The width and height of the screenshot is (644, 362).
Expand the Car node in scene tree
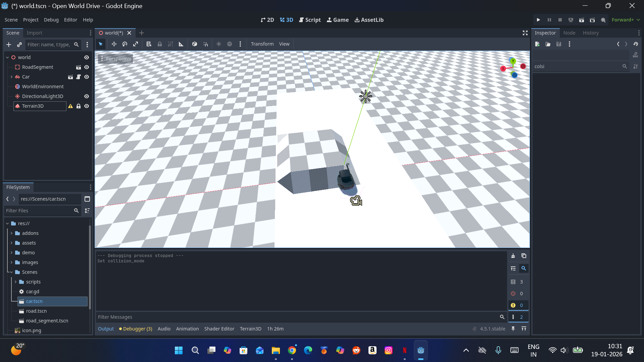click(11, 77)
